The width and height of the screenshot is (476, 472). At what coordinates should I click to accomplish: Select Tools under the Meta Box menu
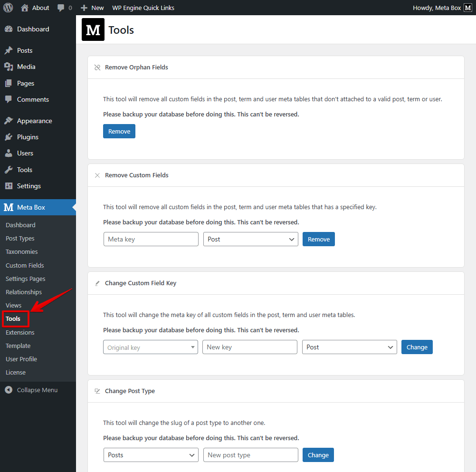(x=14, y=318)
